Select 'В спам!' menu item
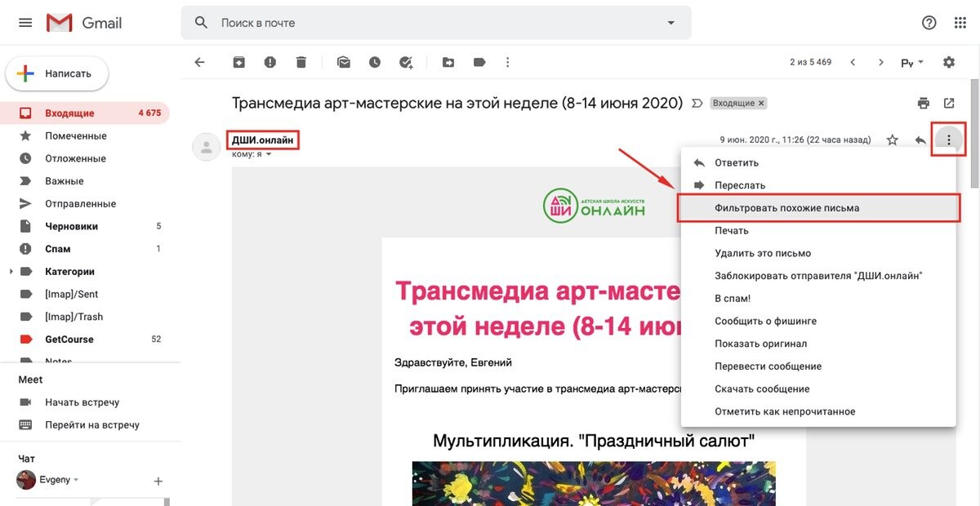Image resolution: width=980 pixels, height=506 pixels. pos(817,299)
